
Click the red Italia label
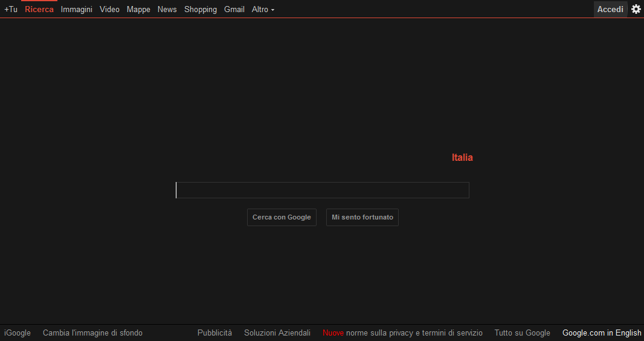[x=462, y=157]
